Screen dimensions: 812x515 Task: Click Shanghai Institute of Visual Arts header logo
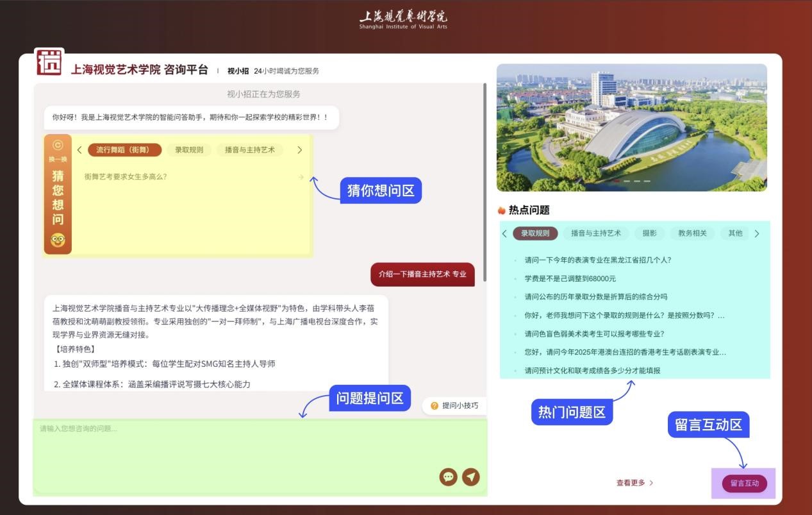(x=403, y=19)
